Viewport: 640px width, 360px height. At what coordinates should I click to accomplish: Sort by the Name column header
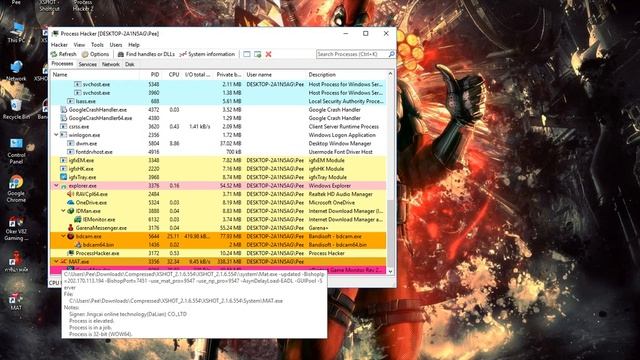[x=94, y=75]
